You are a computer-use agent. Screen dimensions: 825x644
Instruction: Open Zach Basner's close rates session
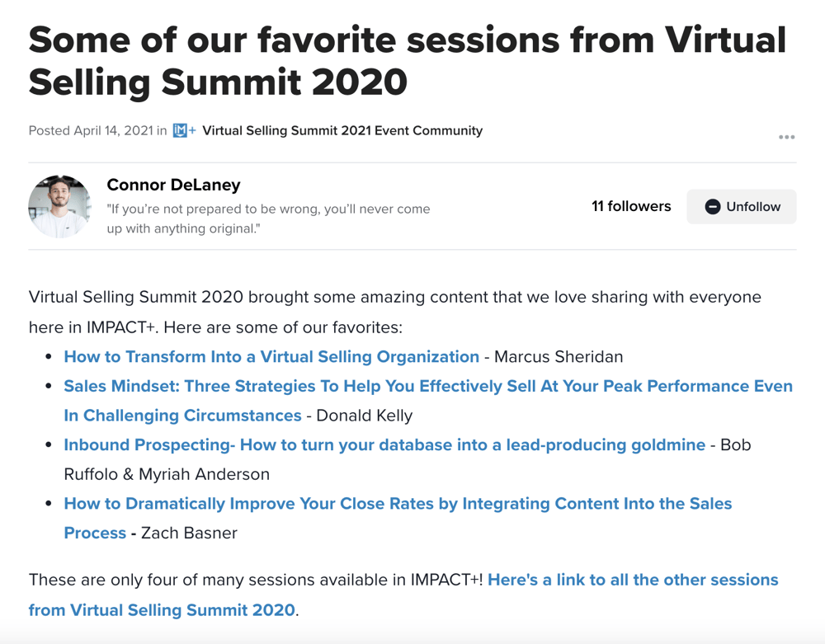398,503
